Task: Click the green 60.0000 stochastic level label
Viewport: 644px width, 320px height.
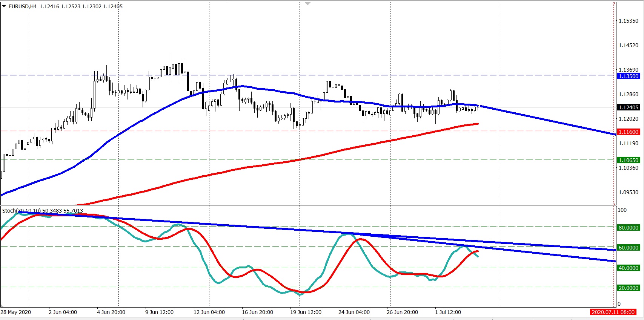Action: click(629, 248)
